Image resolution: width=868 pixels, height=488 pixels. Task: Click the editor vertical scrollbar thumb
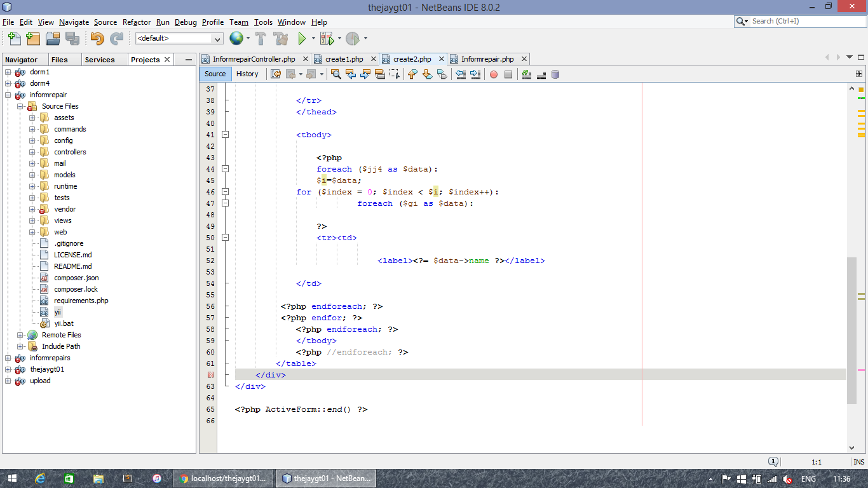click(x=851, y=330)
